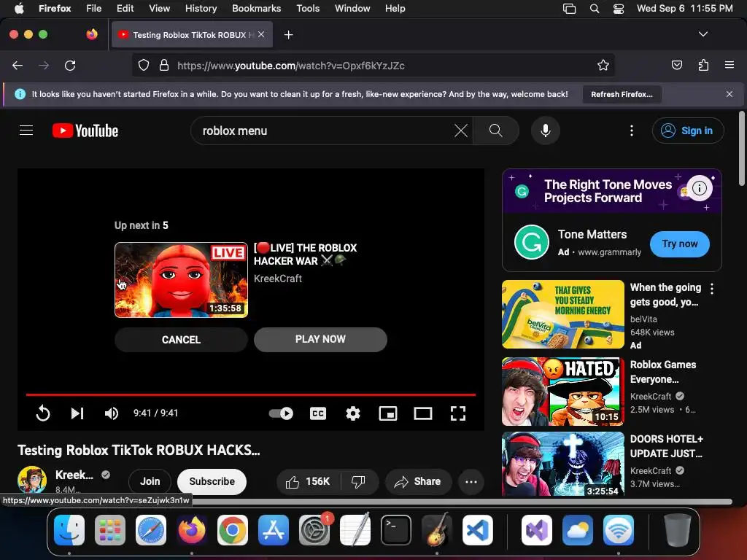
Task: Start voice search with microphone
Action: tap(546, 131)
